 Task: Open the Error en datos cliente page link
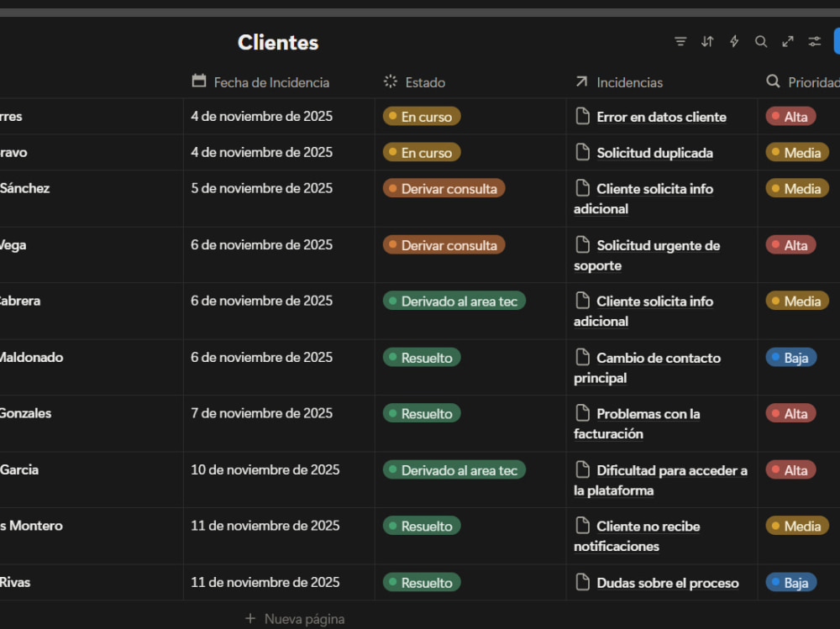coord(662,117)
